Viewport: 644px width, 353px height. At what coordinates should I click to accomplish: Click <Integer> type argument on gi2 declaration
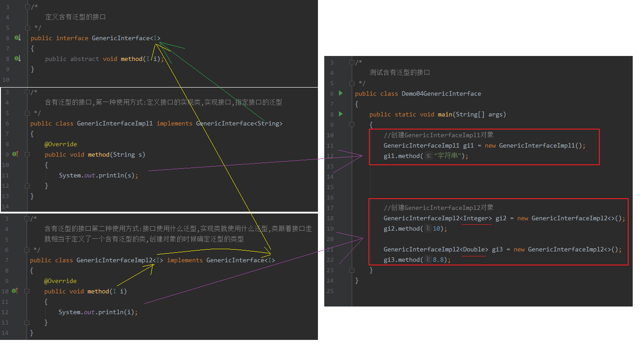[476, 218]
